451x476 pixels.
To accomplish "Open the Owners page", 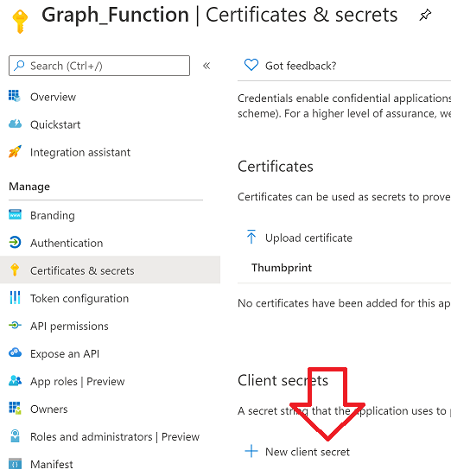I will 49,409.
